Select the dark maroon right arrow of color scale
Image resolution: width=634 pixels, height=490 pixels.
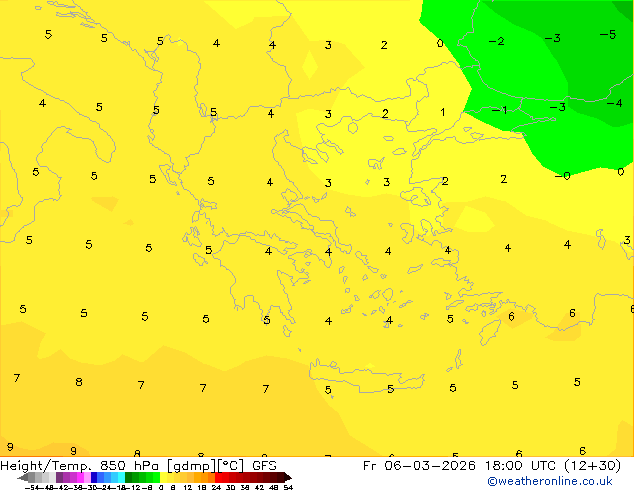click(x=287, y=478)
